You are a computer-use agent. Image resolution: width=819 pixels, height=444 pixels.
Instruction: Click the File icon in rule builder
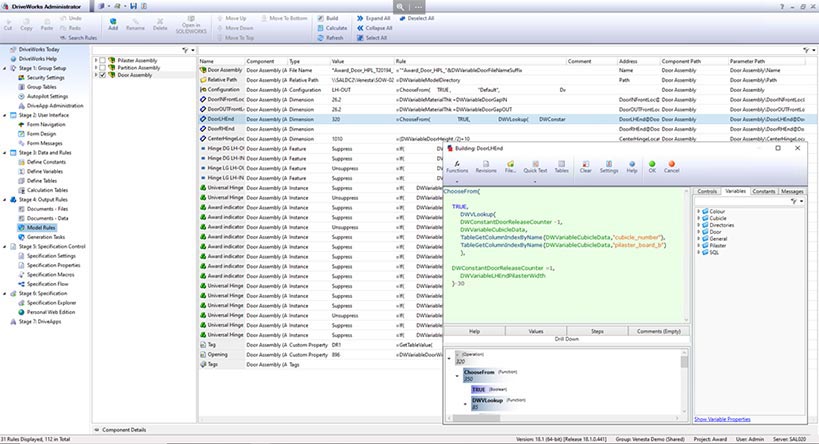click(x=510, y=167)
